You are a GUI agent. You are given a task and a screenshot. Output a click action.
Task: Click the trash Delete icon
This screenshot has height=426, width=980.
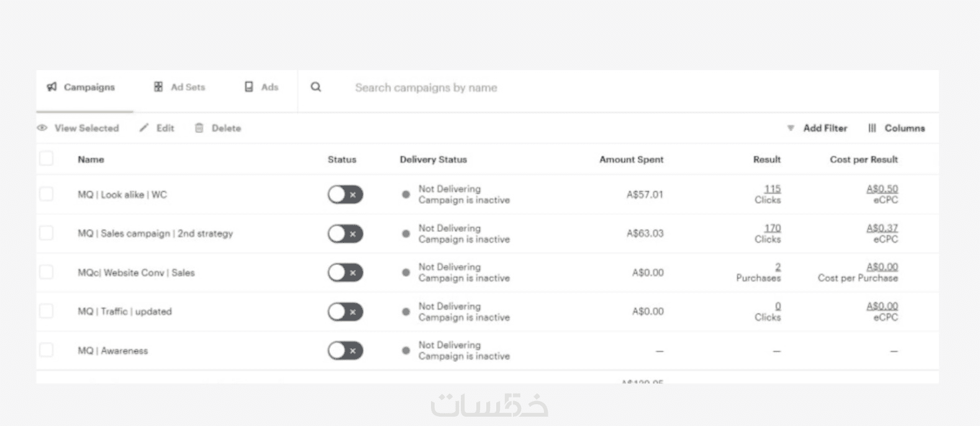coord(199,128)
